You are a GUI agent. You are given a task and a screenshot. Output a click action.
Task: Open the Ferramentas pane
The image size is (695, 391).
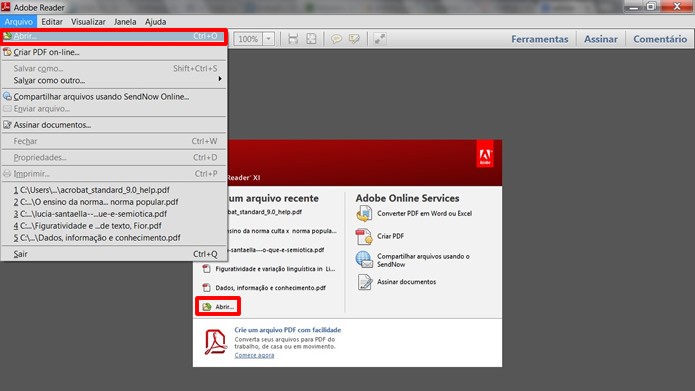click(539, 39)
